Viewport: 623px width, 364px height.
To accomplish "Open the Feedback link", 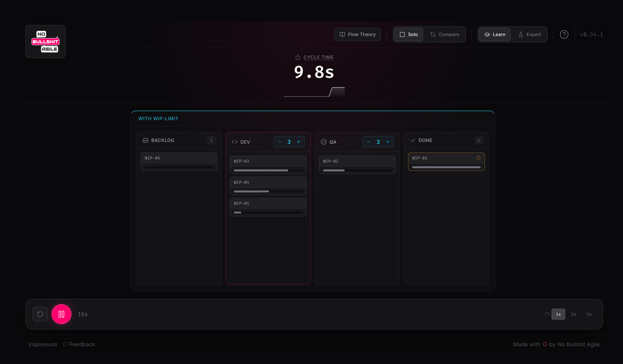I will tap(79, 344).
